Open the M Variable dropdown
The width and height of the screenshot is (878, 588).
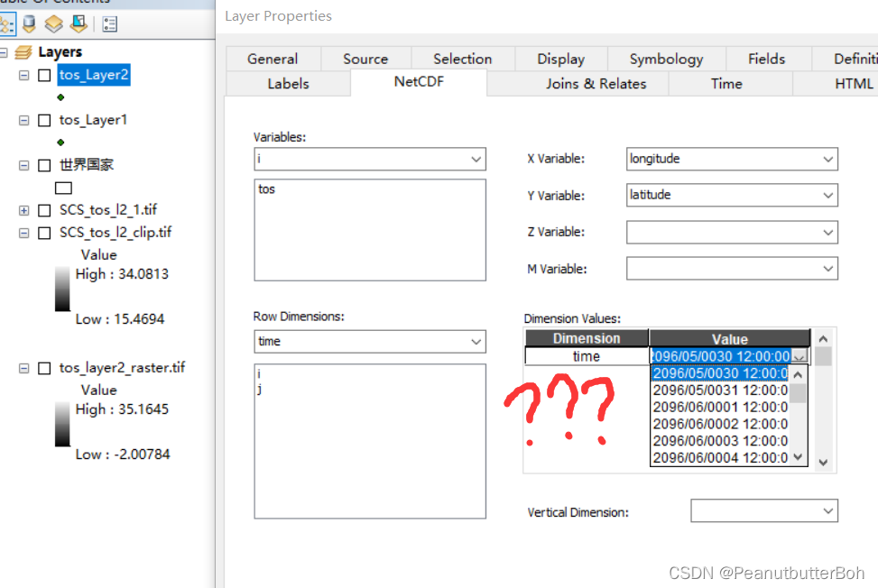pos(829,268)
